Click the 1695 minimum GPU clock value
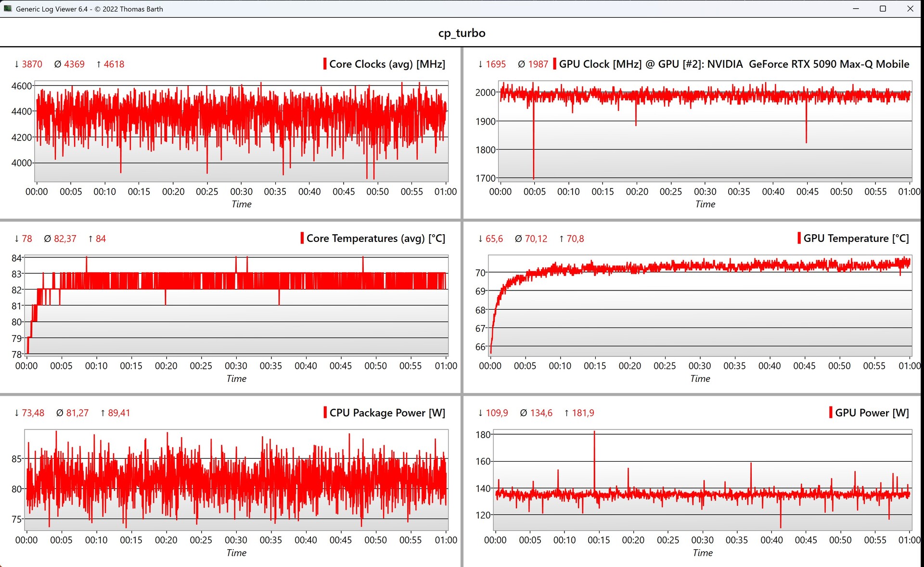 pyautogui.click(x=495, y=64)
